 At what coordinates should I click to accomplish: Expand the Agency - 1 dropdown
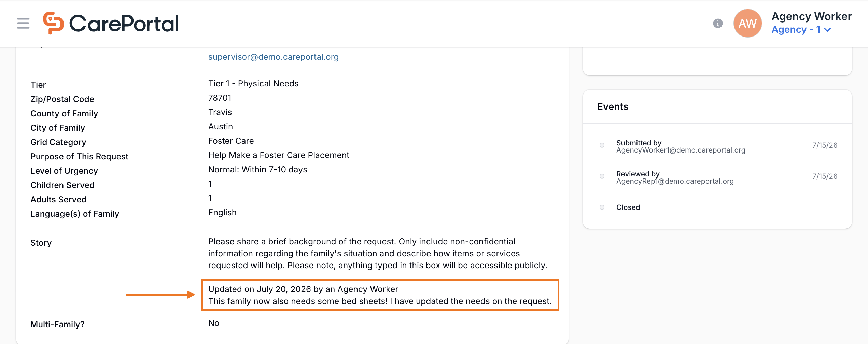tap(801, 30)
